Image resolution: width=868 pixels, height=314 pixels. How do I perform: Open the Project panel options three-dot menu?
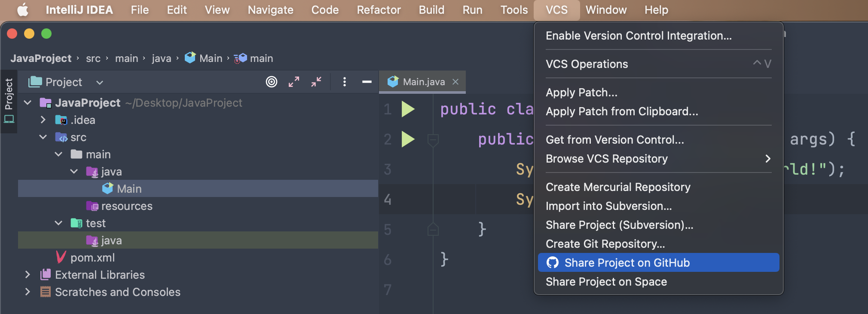tap(345, 82)
